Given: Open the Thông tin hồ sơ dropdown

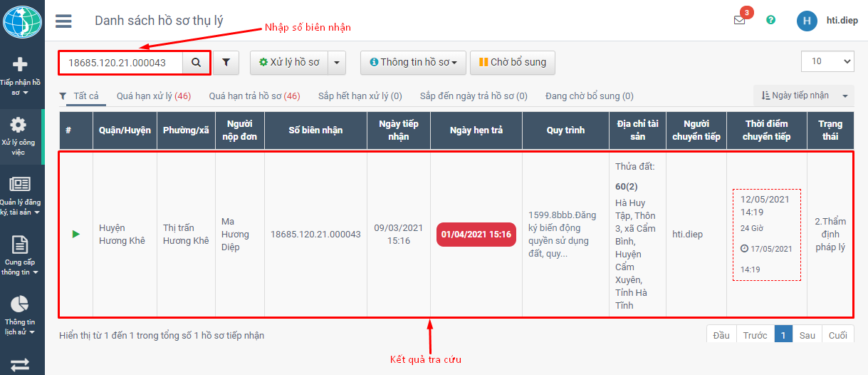Looking at the screenshot, I should pos(413,63).
